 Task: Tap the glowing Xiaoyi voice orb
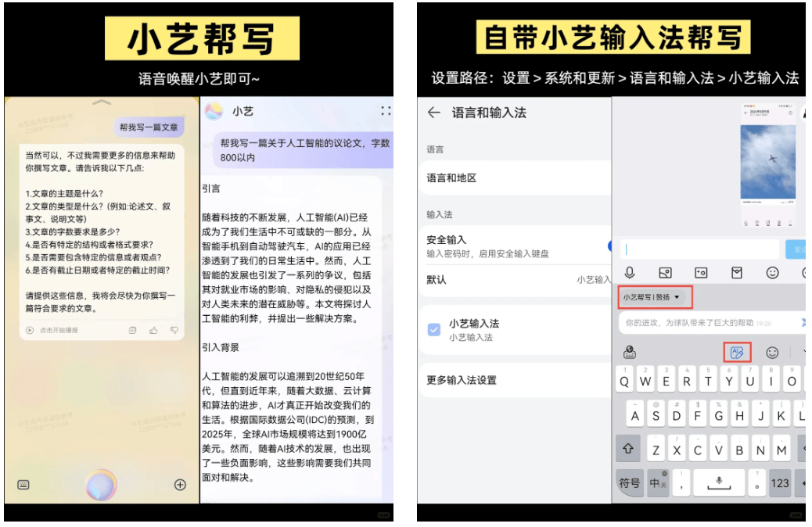pyautogui.click(x=101, y=485)
